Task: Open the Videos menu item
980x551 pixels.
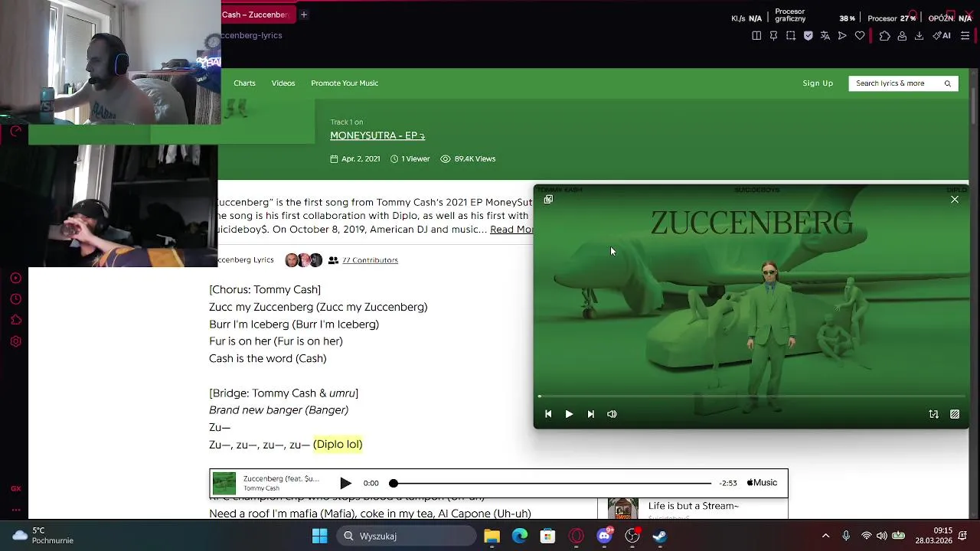Action: [283, 83]
